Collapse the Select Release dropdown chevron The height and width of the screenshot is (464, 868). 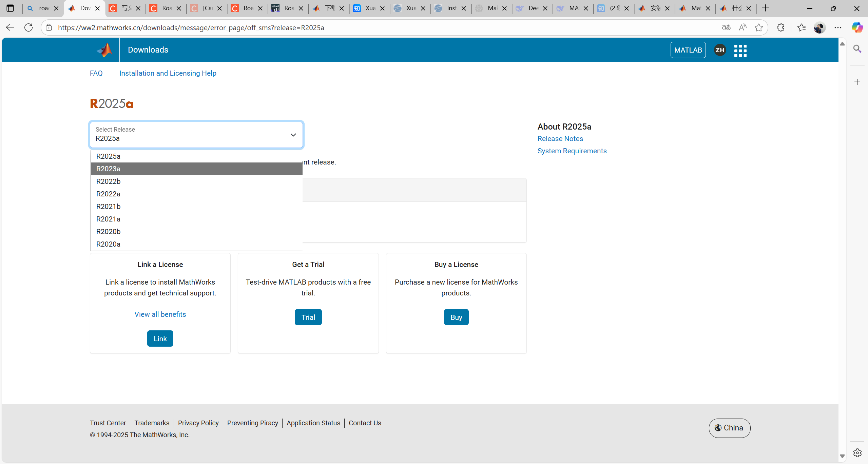click(x=293, y=135)
